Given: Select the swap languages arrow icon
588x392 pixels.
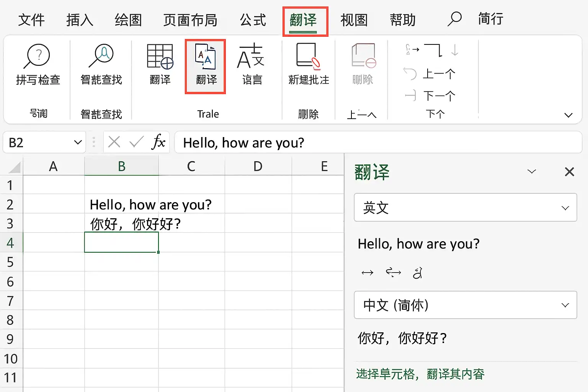Looking at the screenshot, I should [393, 273].
